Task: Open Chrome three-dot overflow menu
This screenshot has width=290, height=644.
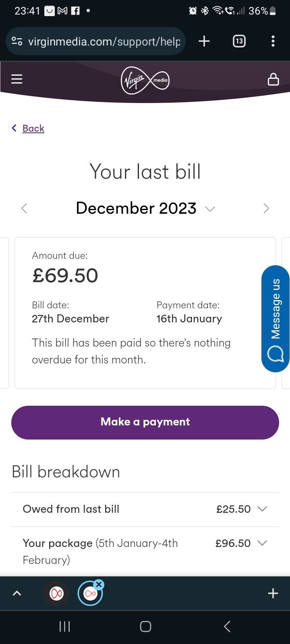Action: coord(273,41)
